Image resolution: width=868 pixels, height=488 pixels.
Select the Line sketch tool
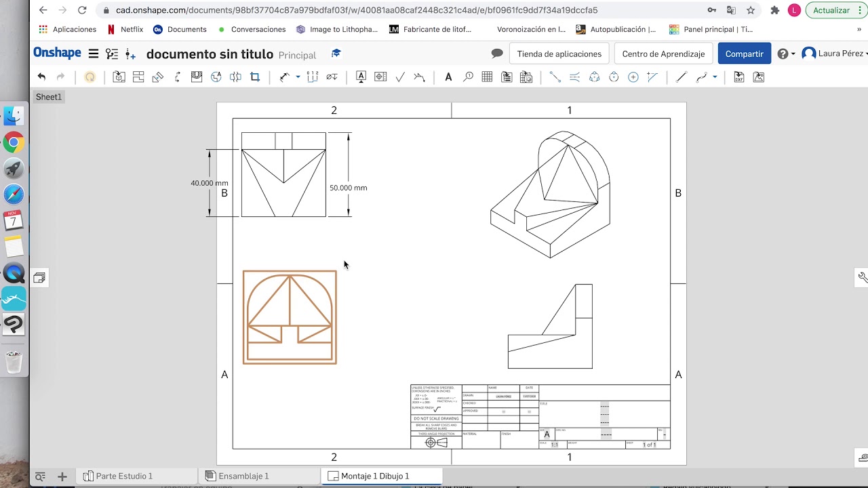pyautogui.click(x=682, y=77)
